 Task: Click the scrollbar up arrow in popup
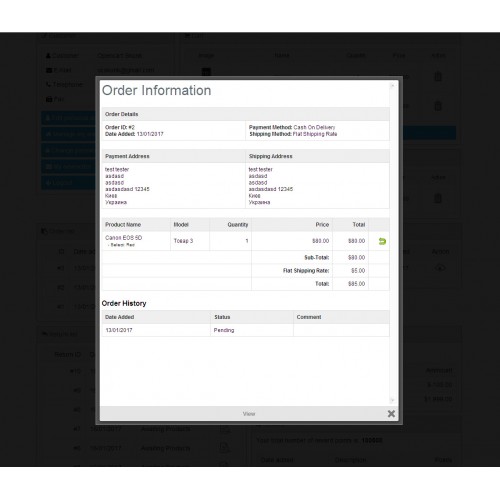(392, 86)
